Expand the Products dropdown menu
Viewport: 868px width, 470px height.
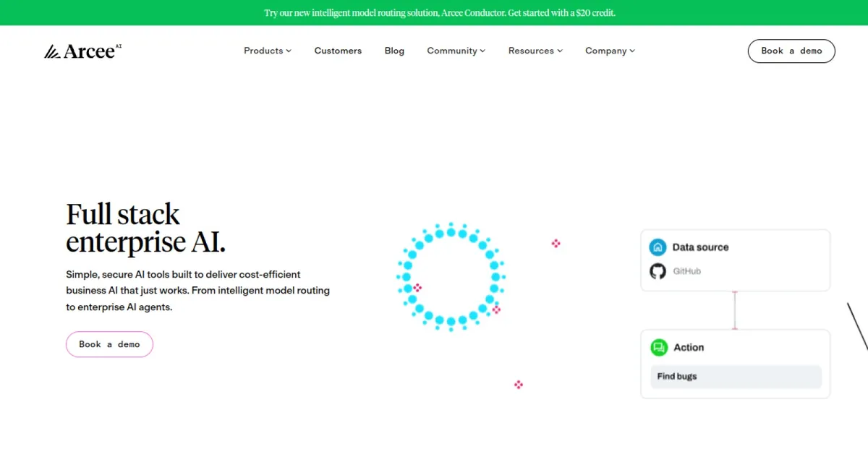click(268, 51)
